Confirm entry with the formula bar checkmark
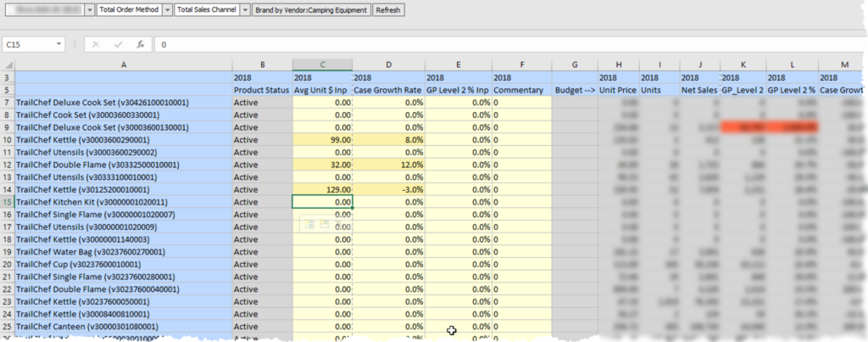This screenshot has height=342, width=868. 118,44
